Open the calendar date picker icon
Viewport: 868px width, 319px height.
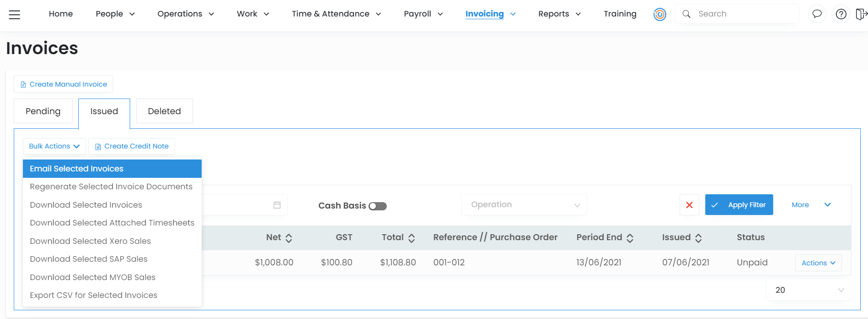[277, 205]
